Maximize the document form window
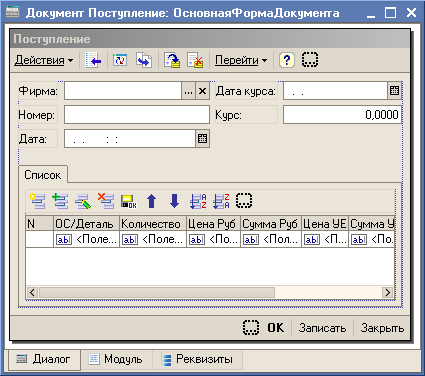Image resolution: width=425 pixels, height=376 pixels. [390, 13]
